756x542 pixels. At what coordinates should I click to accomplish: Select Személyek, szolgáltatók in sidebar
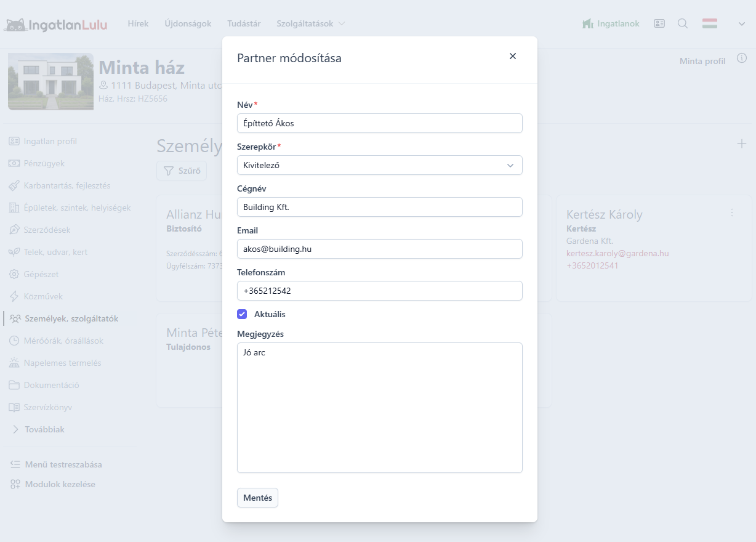(64, 318)
